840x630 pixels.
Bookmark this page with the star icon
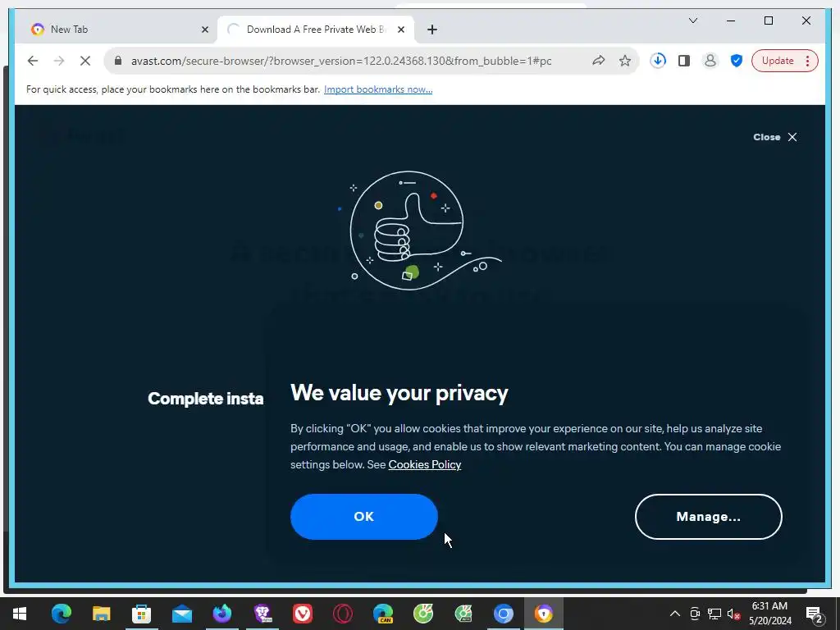pyautogui.click(x=624, y=61)
